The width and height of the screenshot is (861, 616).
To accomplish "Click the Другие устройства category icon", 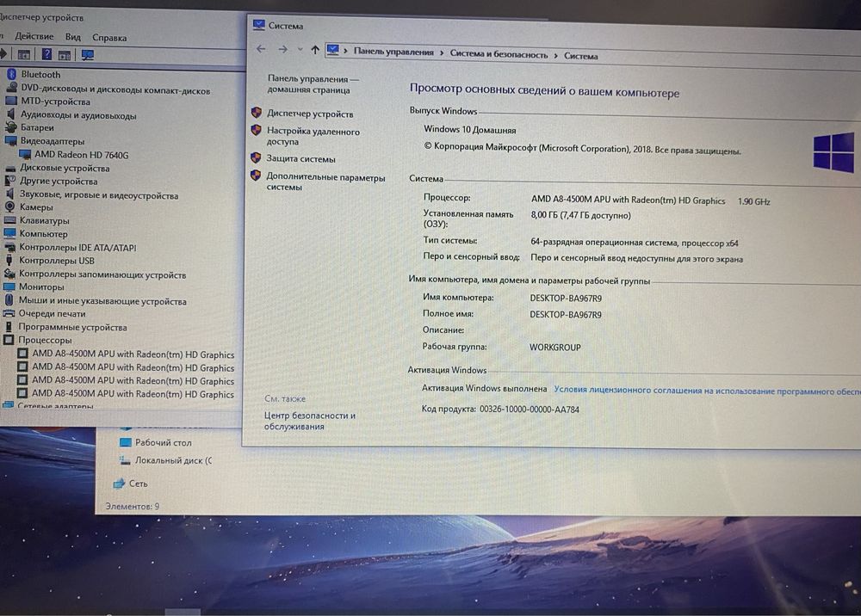I will pos(9,181).
